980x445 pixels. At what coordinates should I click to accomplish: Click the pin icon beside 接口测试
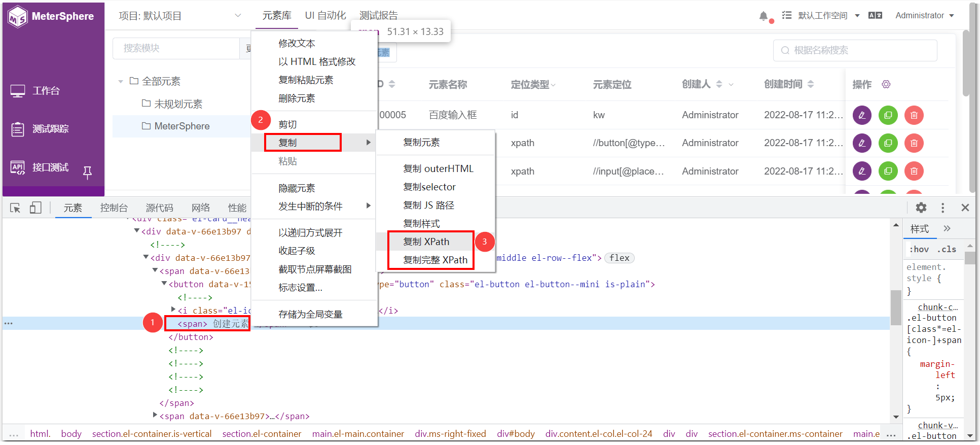[x=87, y=173]
